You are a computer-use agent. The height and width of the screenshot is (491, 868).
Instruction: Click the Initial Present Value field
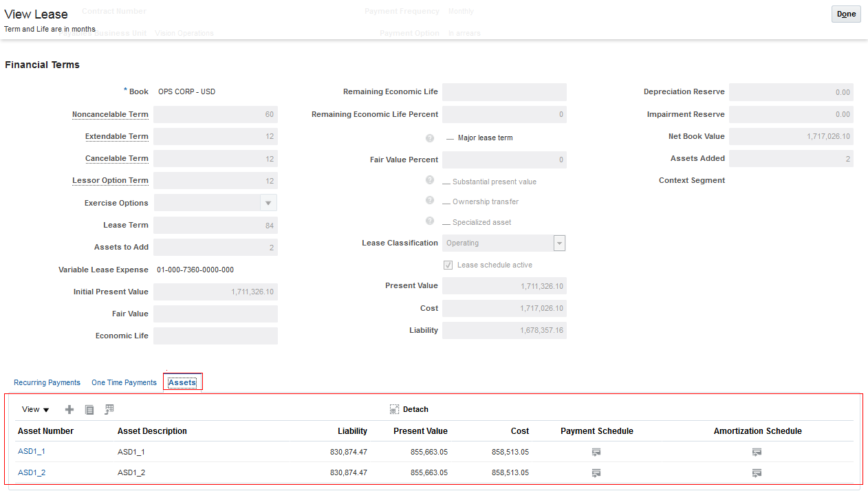(215, 292)
